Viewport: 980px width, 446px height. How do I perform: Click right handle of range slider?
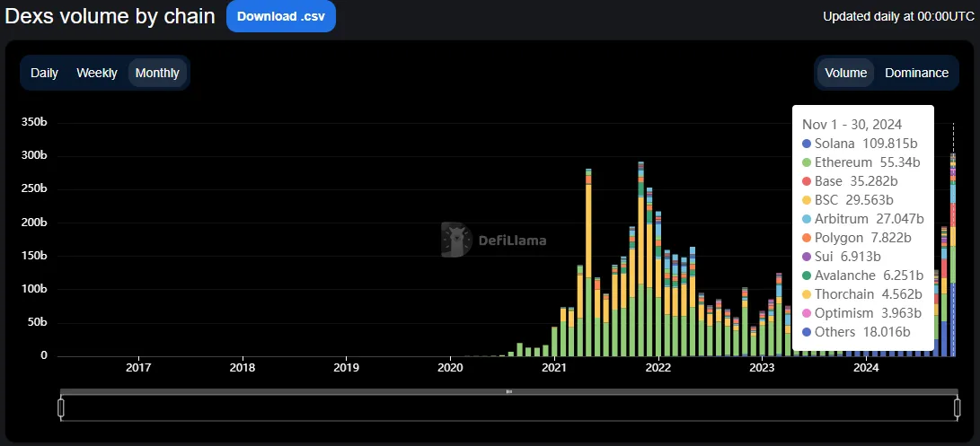point(957,408)
